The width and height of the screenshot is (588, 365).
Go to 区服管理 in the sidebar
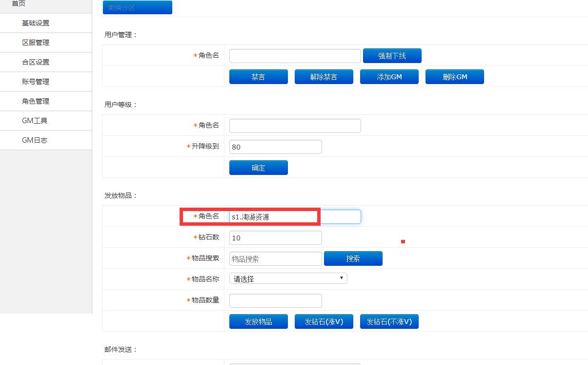[x=36, y=43]
